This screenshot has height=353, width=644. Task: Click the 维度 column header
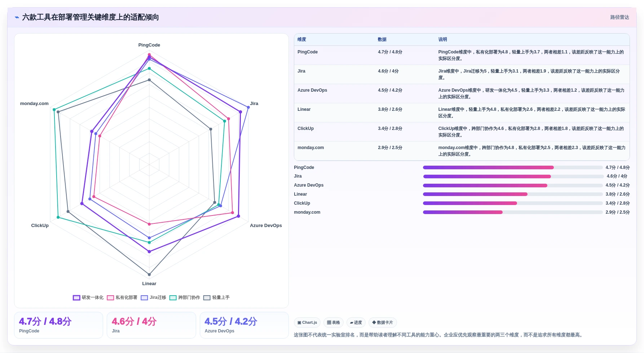[302, 40]
